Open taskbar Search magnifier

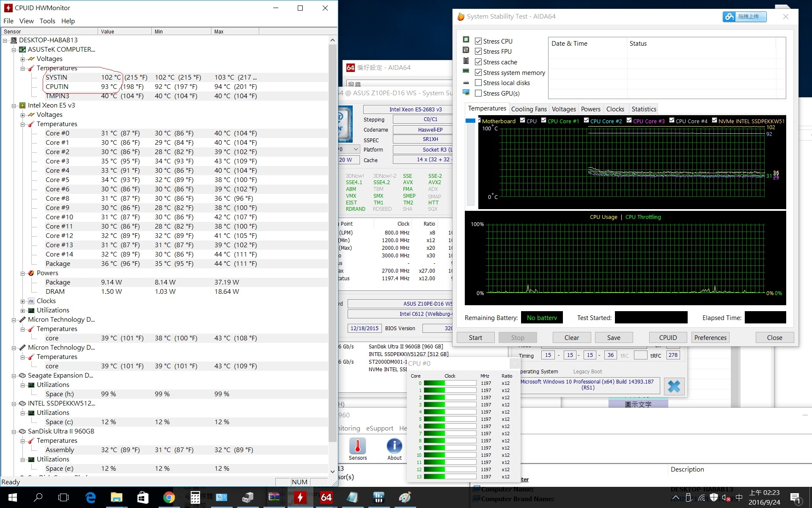[38, 497]
